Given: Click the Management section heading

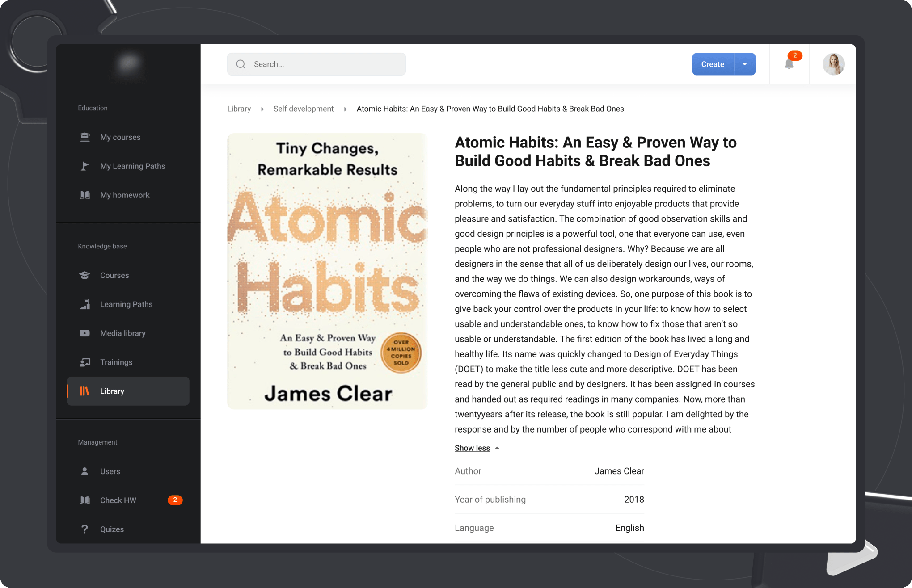Looking at the screenshot, I should (x=97, y=442).
